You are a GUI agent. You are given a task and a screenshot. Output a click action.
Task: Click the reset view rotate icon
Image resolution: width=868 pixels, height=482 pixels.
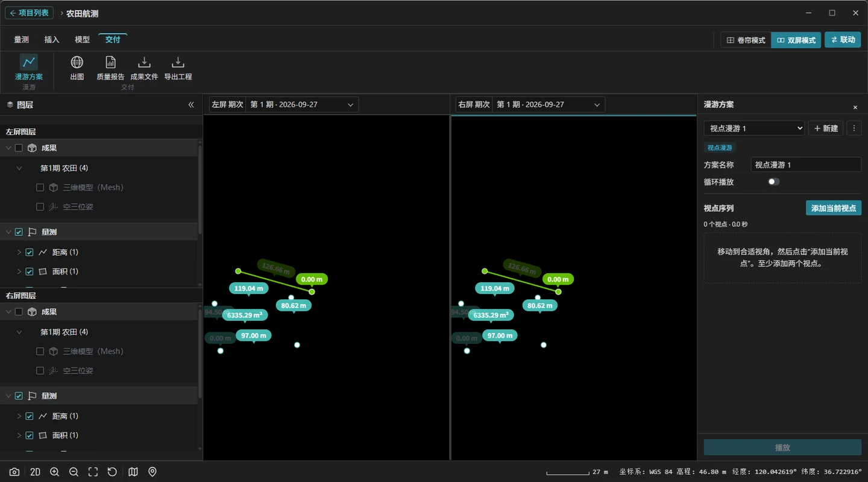tap(112, 472)
